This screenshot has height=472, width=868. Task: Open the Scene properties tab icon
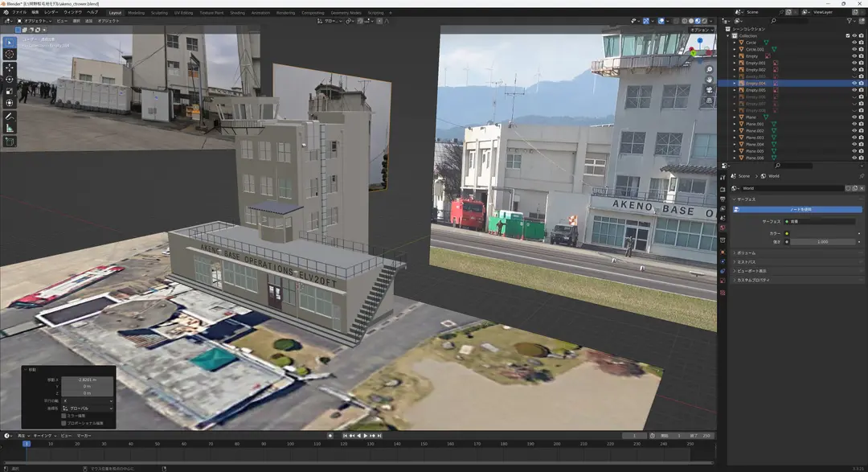coord(723,218)
